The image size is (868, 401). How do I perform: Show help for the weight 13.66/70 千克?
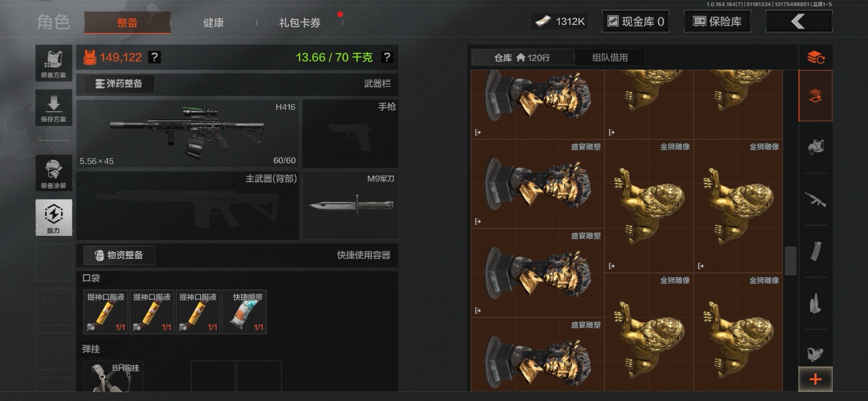(x=387, y=57)
